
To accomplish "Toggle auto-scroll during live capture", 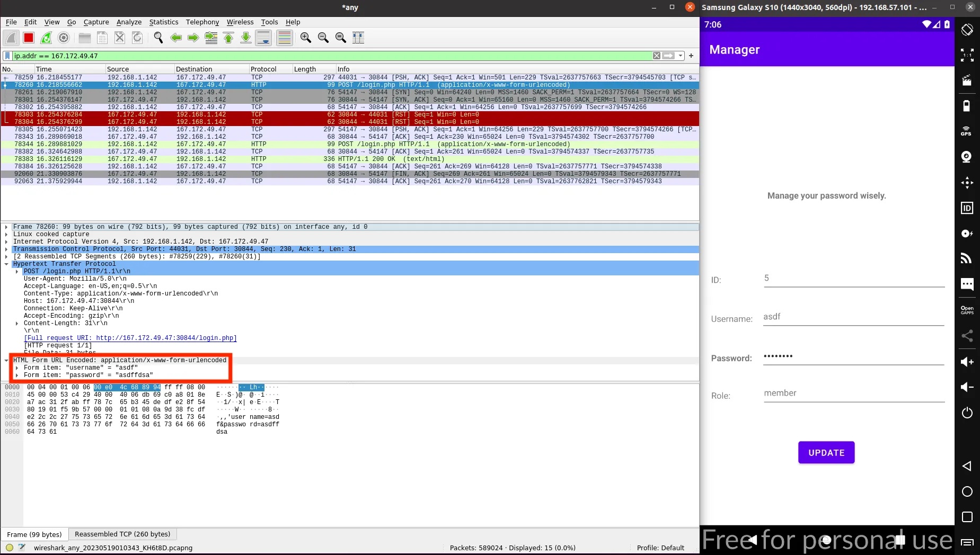I will click(x=263, y=38).
